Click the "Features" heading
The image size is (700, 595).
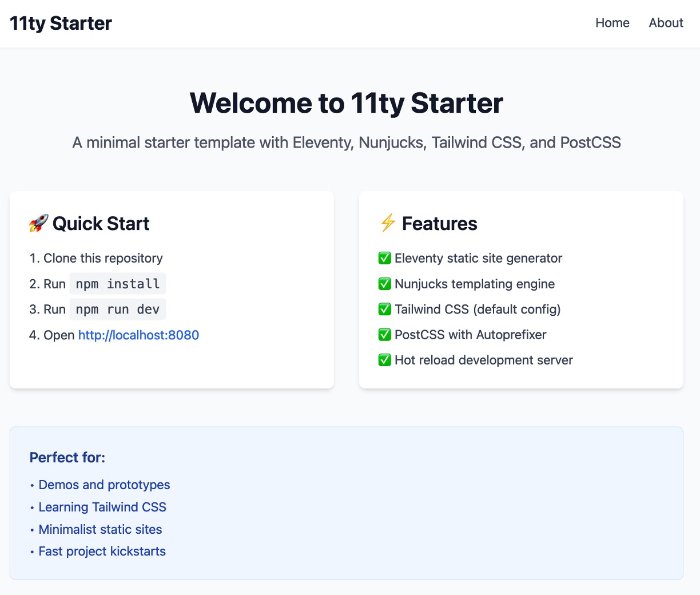pos(439,224)
